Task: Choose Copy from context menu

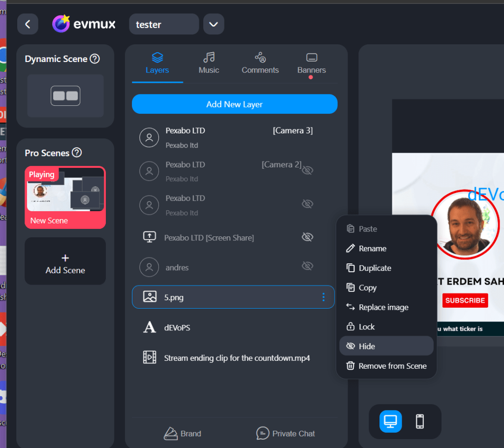Action: 386,288
